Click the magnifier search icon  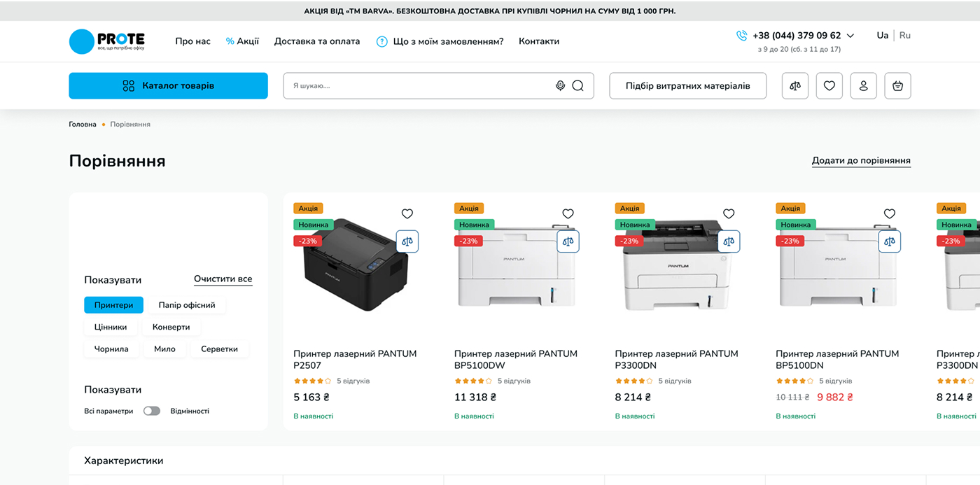click(x=577, y=85)
